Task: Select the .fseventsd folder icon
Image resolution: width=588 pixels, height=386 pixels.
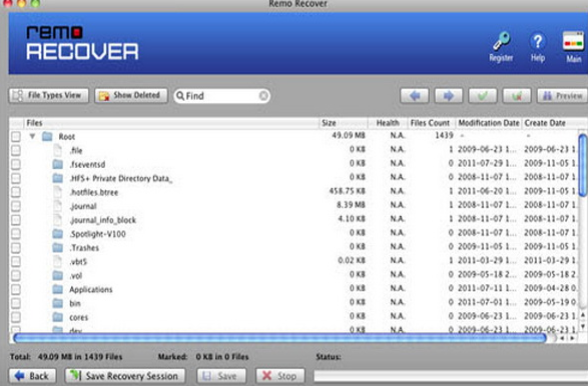Action: (x=58, y=164)
